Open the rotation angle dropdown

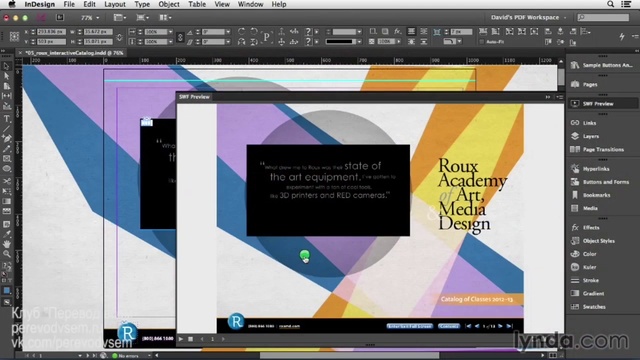pos(228,31)
